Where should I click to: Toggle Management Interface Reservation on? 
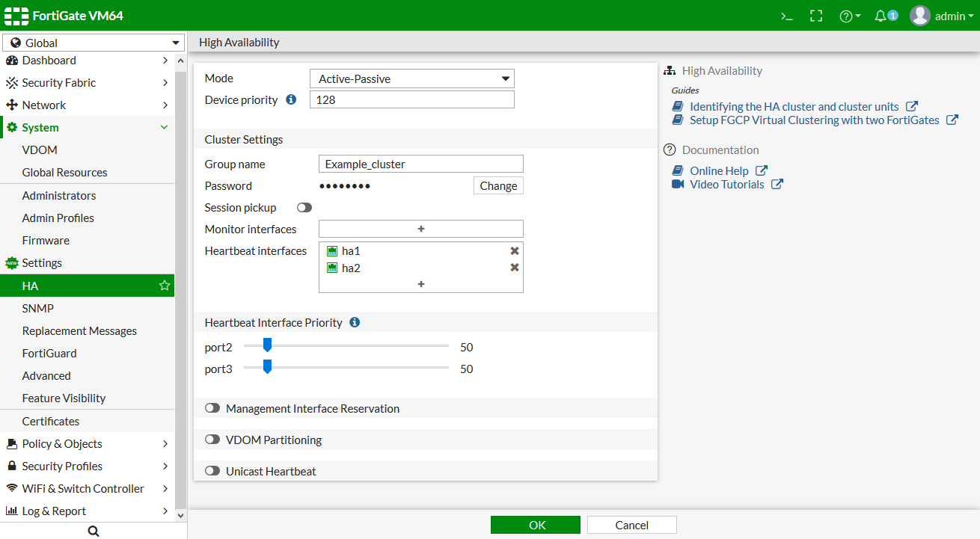click(212, 408)
